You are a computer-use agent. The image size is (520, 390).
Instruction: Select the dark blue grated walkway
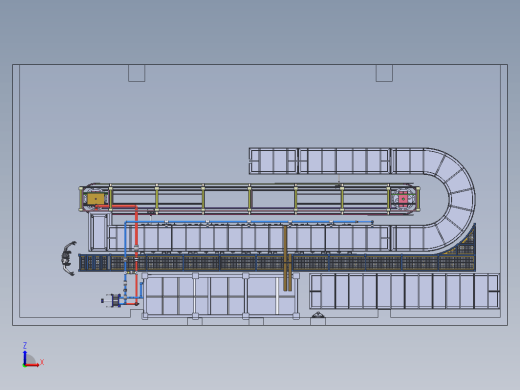[x=277, y=263]
